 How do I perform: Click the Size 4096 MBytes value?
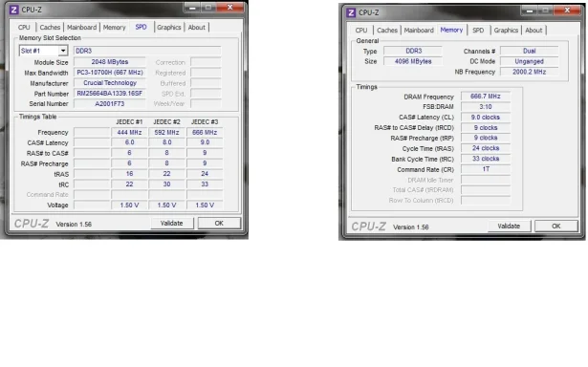413,61
